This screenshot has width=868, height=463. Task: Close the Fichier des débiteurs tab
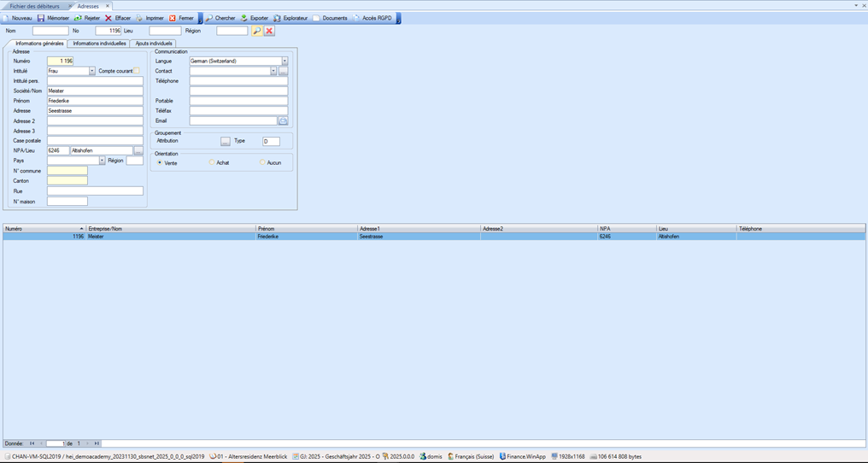click(70, 6)
